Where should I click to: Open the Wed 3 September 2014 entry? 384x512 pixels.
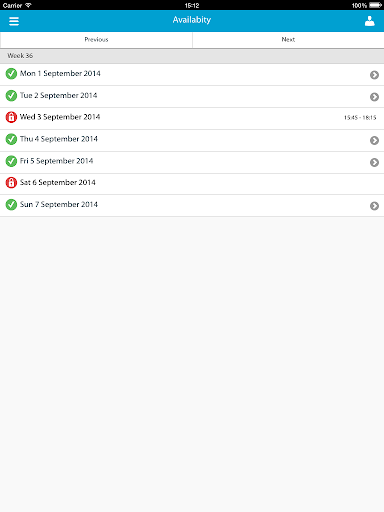point(192,118)
